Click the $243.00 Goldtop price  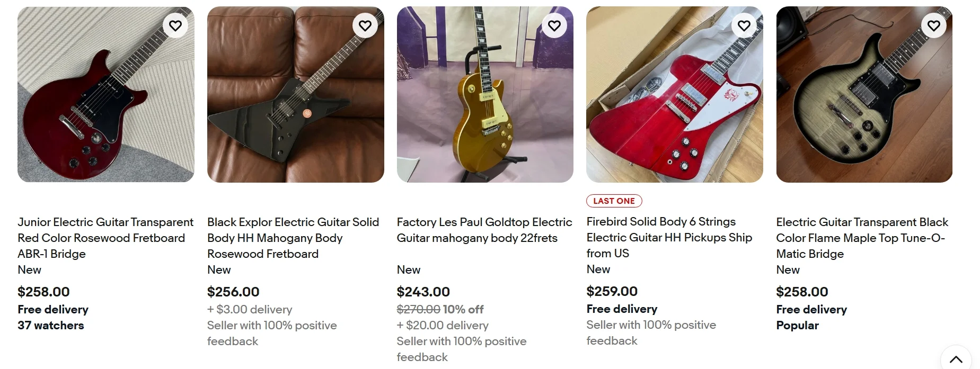click(x=423, y=292)
